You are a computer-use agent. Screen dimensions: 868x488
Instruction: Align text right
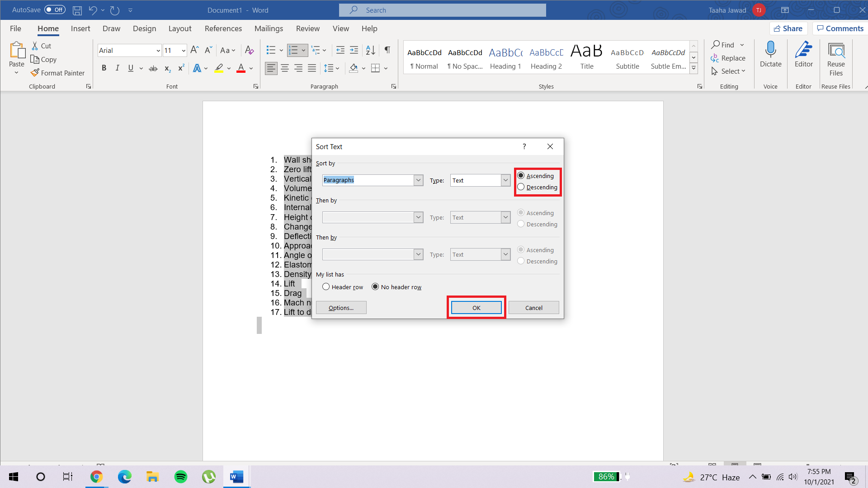[298, 68]
